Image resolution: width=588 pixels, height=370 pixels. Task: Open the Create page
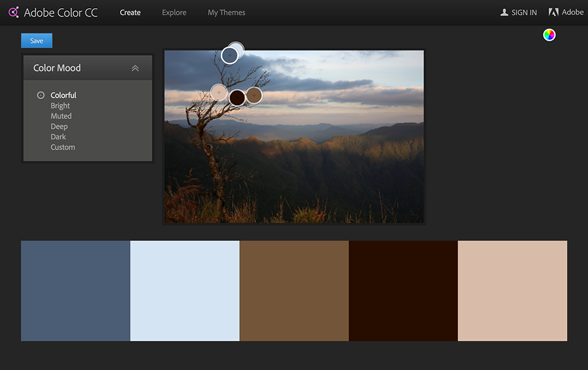click(130, 12)
